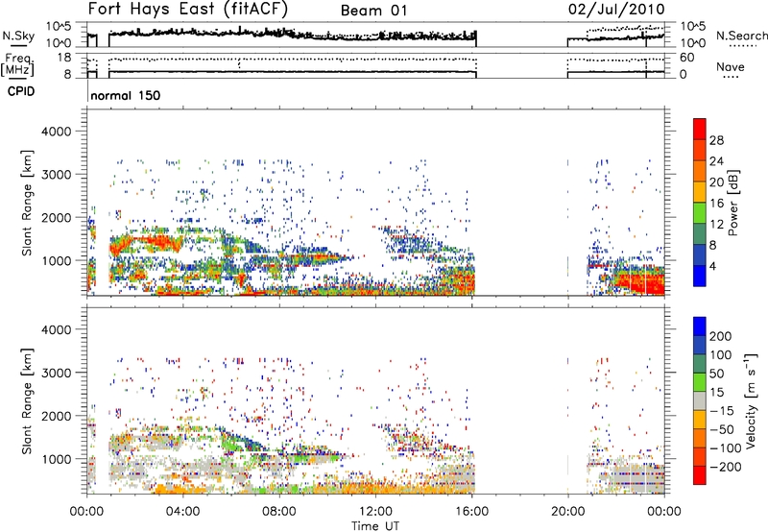Pick the gray −15 to 15 Velocity segment
Viewport: 768px width, 532px height.
(x=700, y=400)
